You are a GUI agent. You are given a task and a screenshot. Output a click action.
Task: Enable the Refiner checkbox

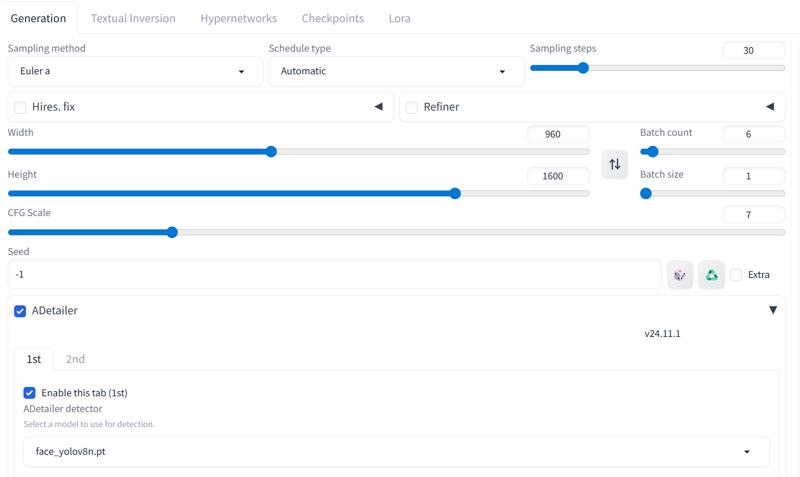[412, 107]
